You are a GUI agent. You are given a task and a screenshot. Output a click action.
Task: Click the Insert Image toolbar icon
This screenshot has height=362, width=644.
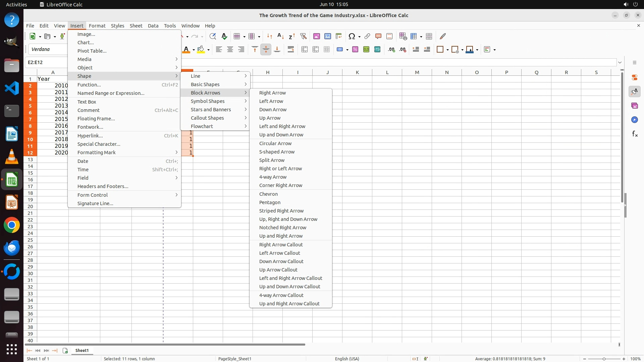click(316, 37)
